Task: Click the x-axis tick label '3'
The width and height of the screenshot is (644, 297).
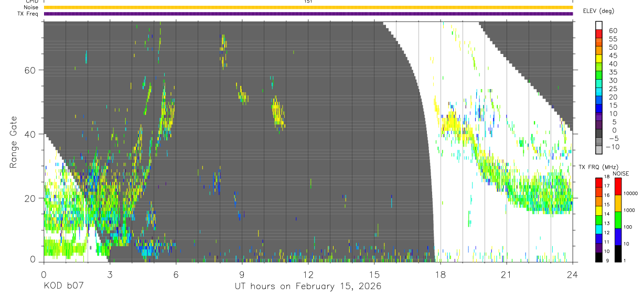Action: coord(109,274)
